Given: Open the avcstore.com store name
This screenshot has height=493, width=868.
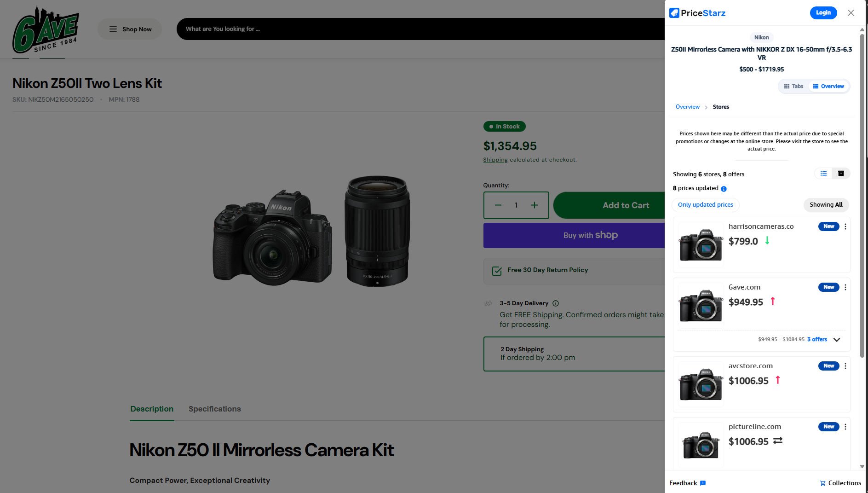Looking at the screenshot, I should (751, 366).
